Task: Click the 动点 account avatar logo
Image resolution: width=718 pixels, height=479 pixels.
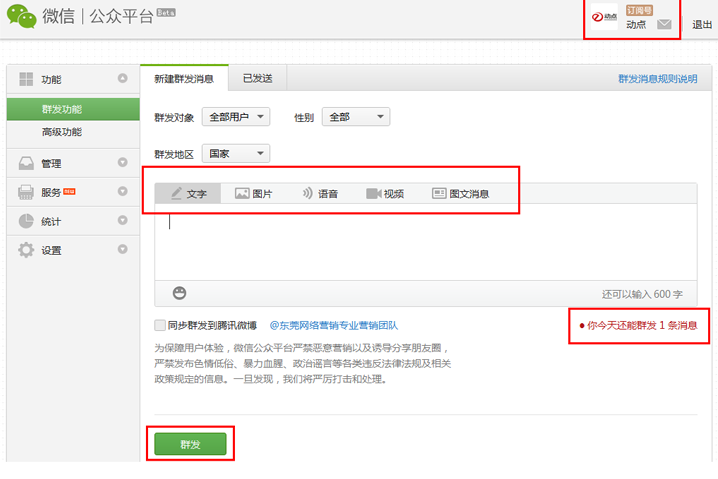Action: coord(605,18)
